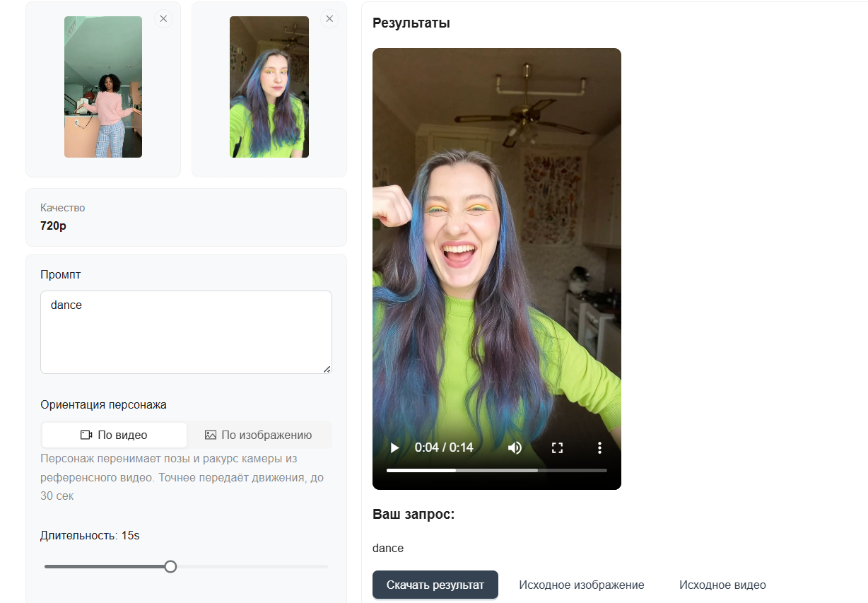Click the Длительность slider handle
The height and width of the screenshot is (603, 868).
170,566
